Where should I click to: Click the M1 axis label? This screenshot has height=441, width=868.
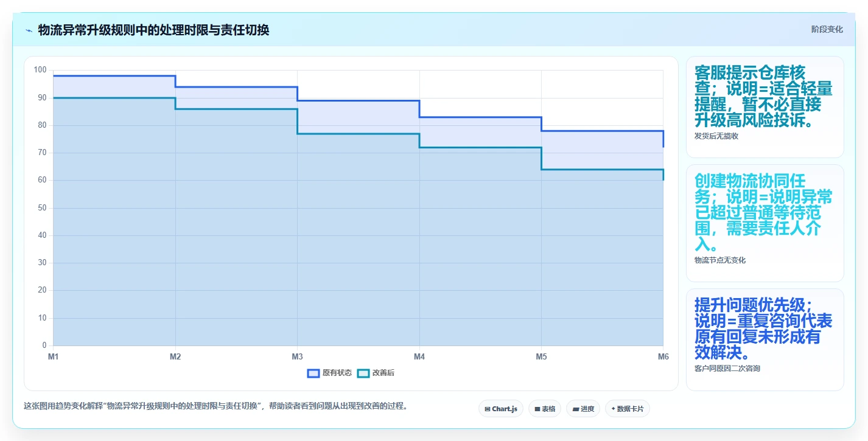pyautogui.click(x=54, y=357)
